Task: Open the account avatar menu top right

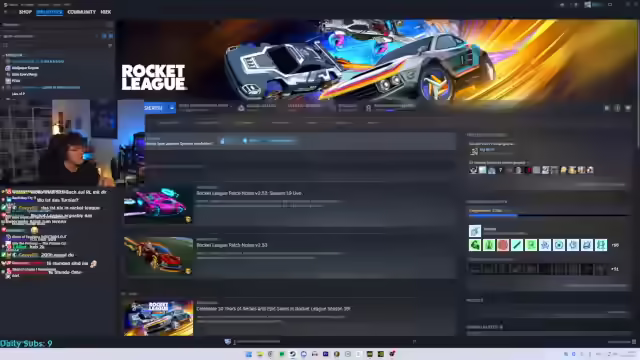Action: [x=587, y=5]
